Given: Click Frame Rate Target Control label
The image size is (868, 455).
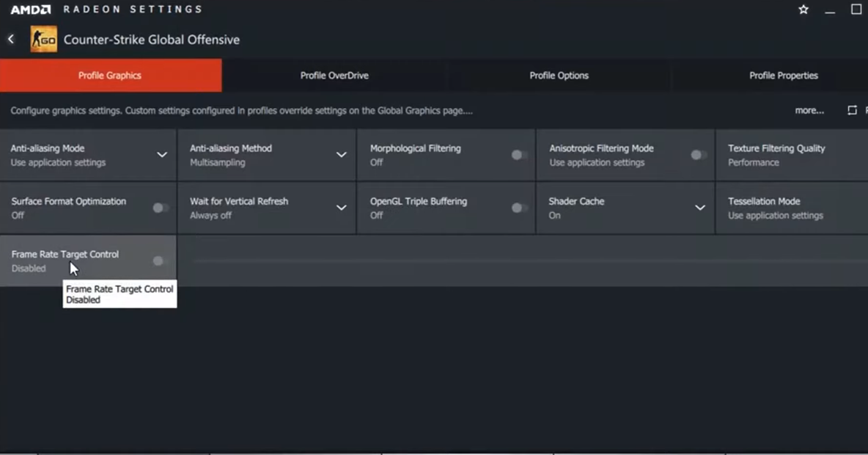Looking at the screenshot, I should click(x=65, y=255).
